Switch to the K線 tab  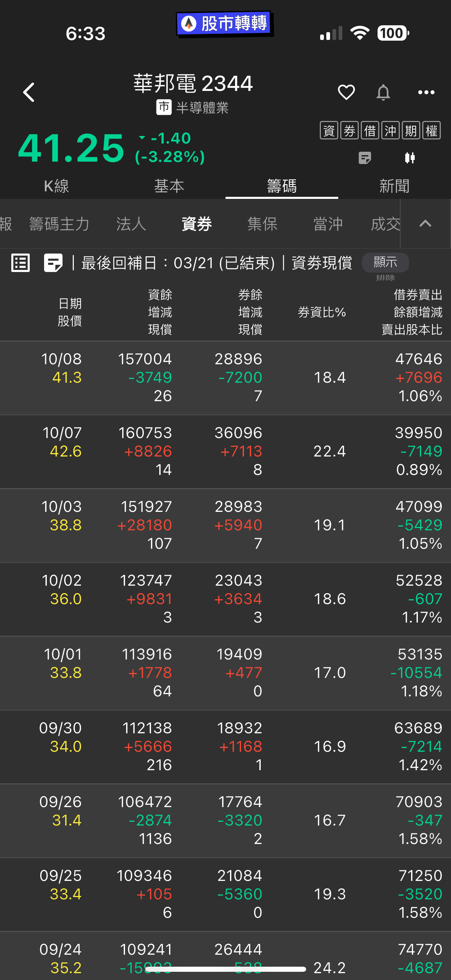(56, 186)
